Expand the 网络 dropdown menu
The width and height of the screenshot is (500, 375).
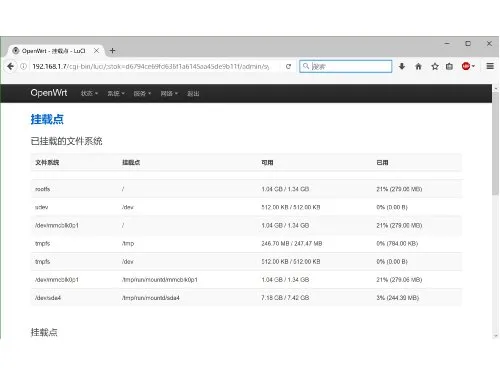(x=169, y=93)
